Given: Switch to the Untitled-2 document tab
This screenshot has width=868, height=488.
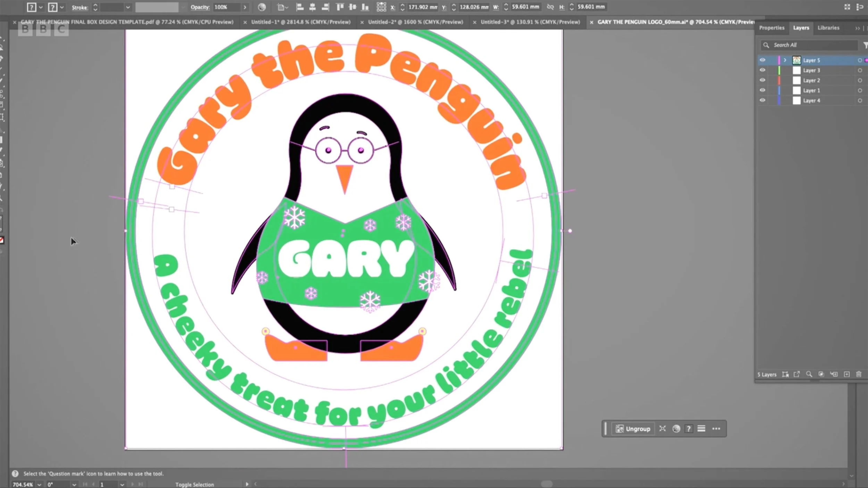Looking at the screenshot, I should (x=415, y=22).
